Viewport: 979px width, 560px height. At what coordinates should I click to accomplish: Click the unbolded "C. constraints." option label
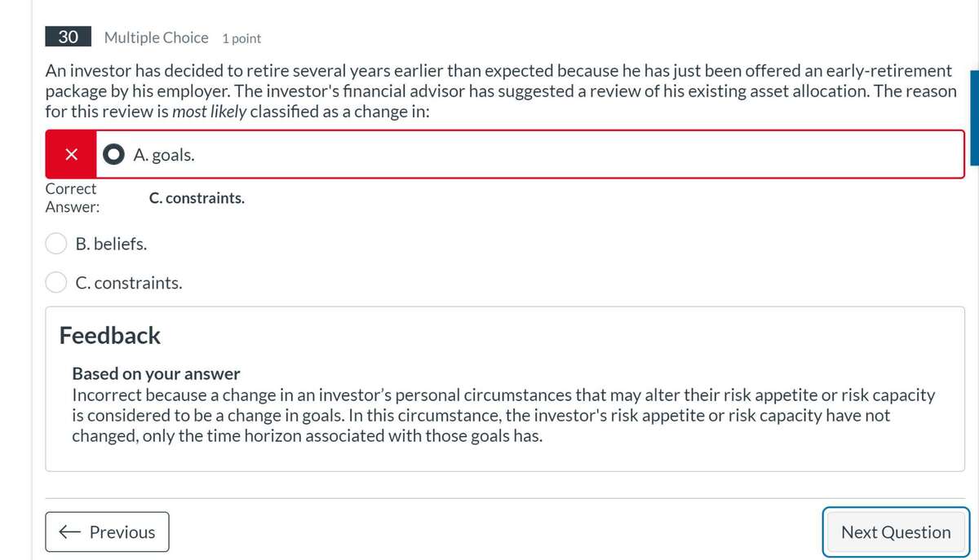coord(129,283)
